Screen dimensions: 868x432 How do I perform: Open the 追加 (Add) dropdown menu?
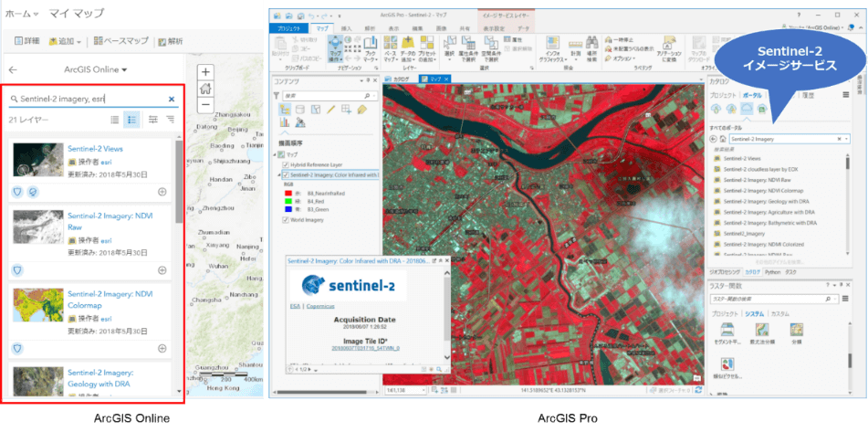coord(67,41)
